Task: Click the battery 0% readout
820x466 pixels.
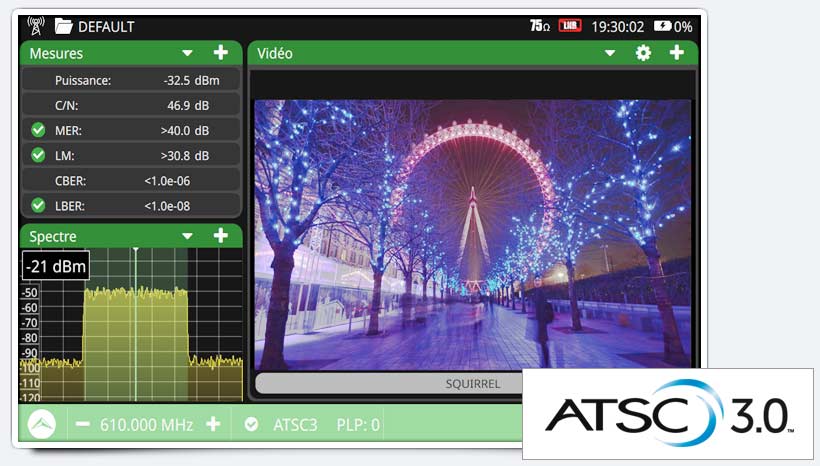Action: [683, 27]
